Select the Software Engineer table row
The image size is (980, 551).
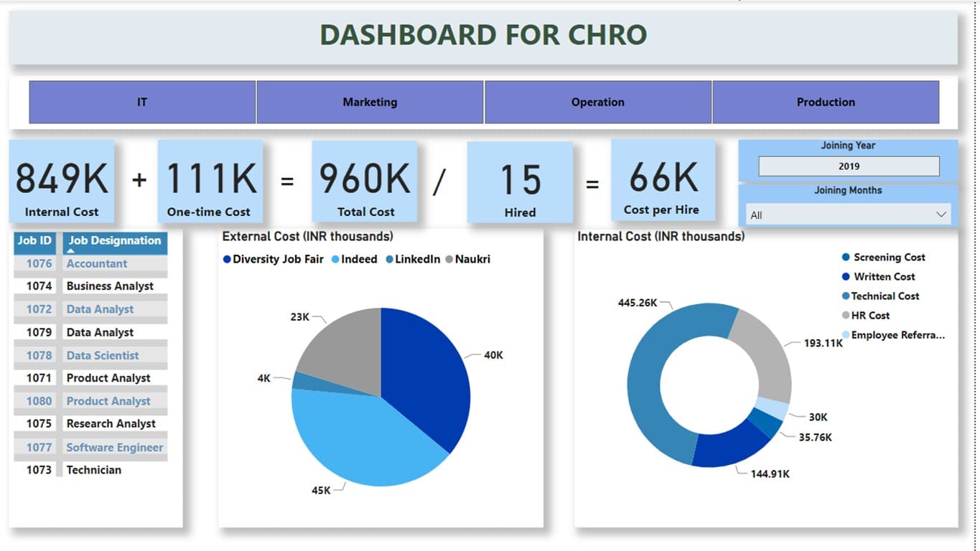114,447
